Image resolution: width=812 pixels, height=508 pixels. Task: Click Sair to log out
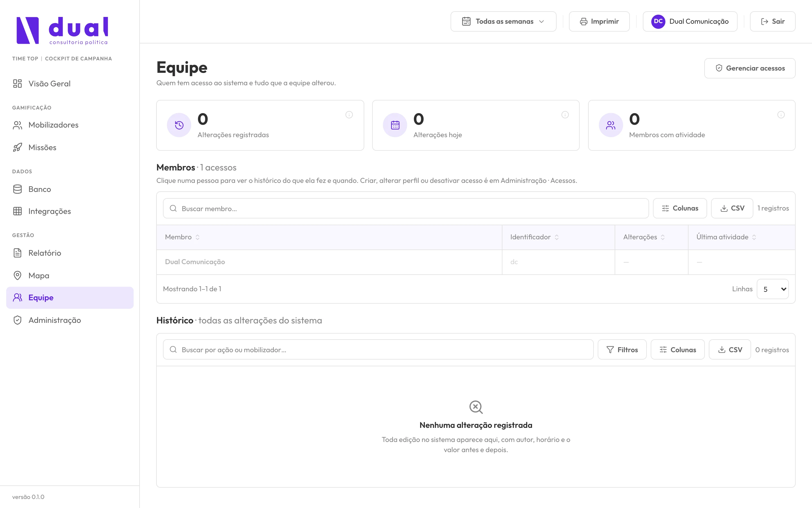(x=773, y=21)
